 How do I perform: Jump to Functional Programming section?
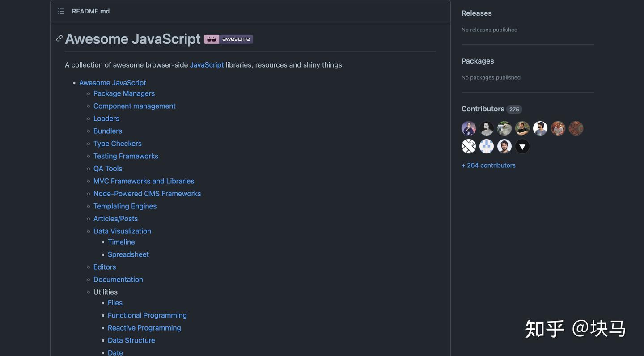point(148,315)
